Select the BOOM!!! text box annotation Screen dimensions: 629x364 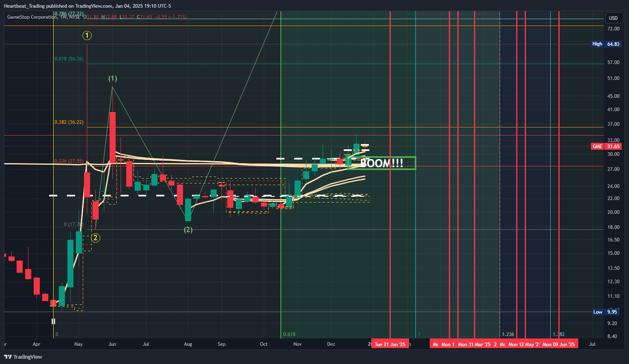point(382,163)
